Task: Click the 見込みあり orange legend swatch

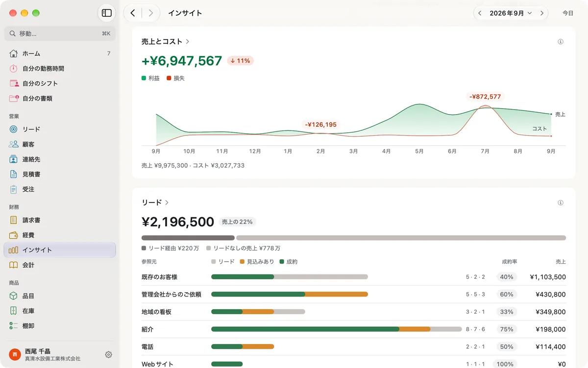Action: (242, 262)
